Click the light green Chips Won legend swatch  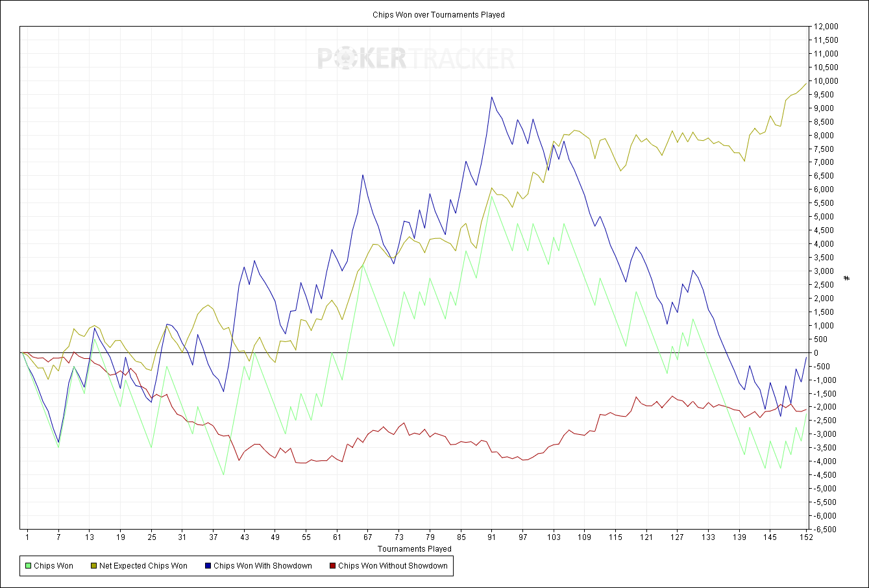[x=28, y=566]
